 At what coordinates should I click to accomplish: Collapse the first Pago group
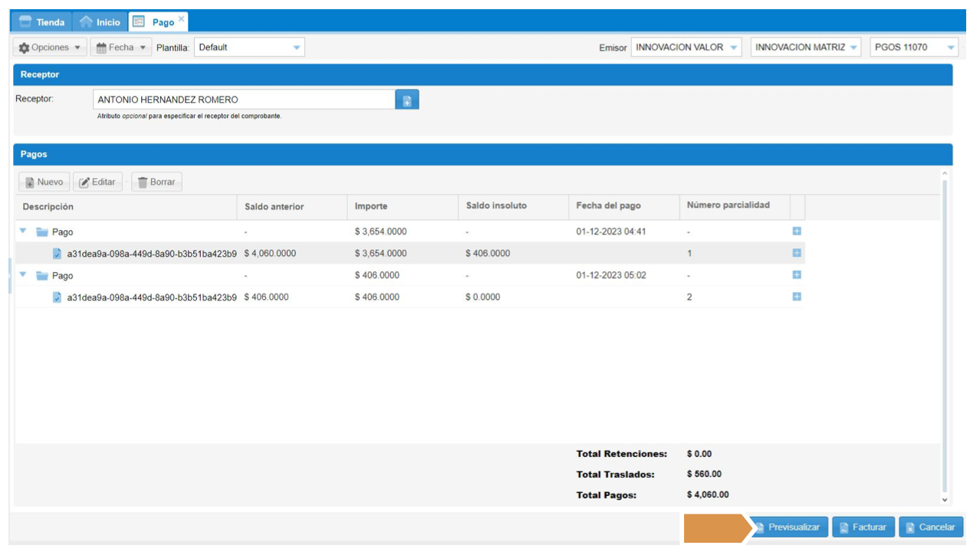(x=23, y=232)
